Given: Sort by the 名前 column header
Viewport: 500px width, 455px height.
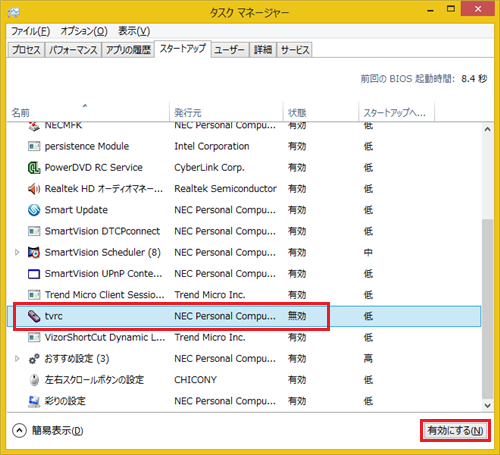Looking at the screenshot, I should (x=88, y=112).
